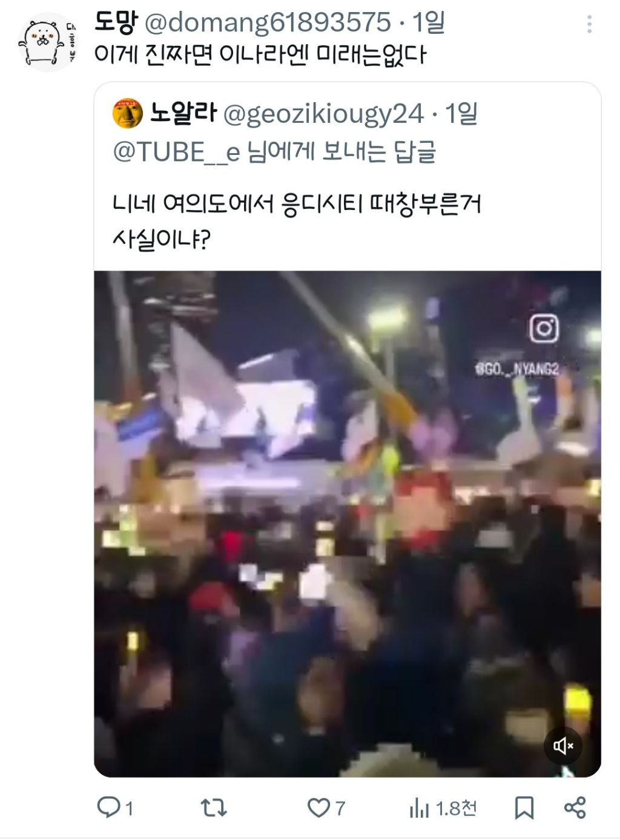
Task: Open the @geozikiougy24 handle
Action: point(323,114)
